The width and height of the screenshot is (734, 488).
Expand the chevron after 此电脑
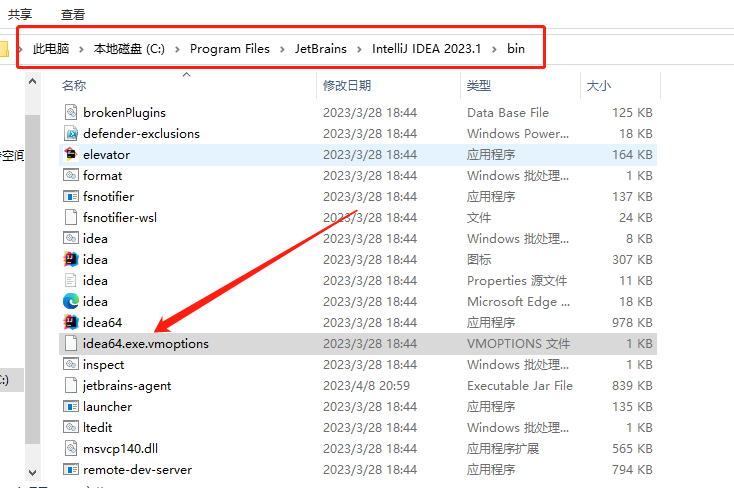coord(81,49)
